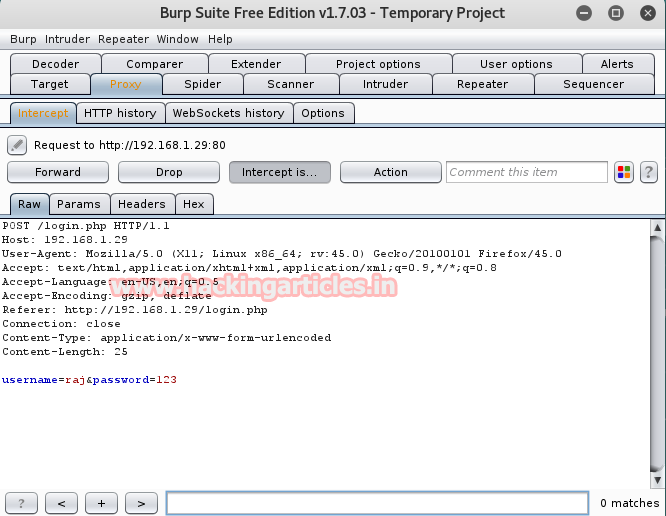Maximize the Burp Suite window
The height and width of the screenshot is (516, 666).
(616, 13)
